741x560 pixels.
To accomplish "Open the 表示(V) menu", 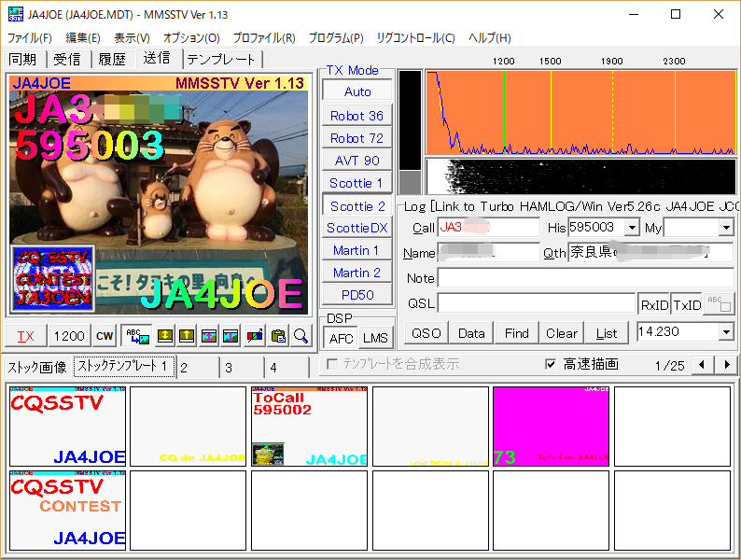I will (x=132, y=38).
